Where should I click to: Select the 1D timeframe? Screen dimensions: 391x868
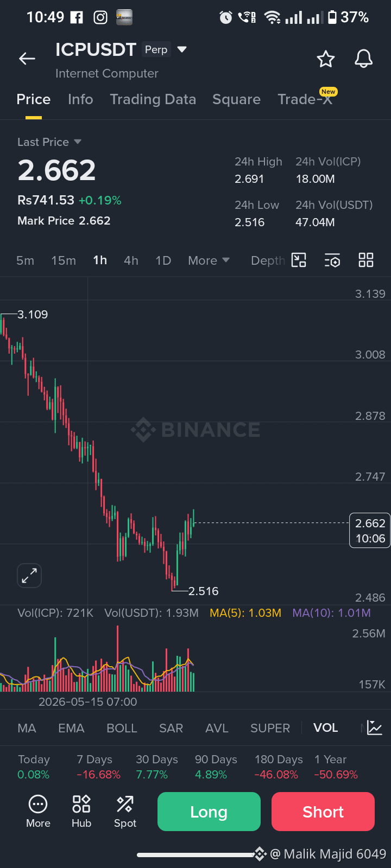pyautogui.click(x=163, y=260)
